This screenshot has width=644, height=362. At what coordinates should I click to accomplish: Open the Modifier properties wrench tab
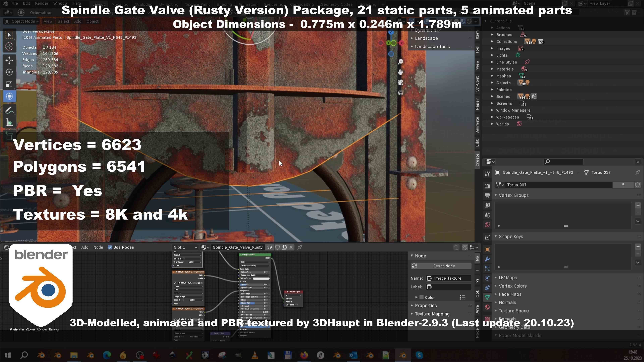coord(487,259)
